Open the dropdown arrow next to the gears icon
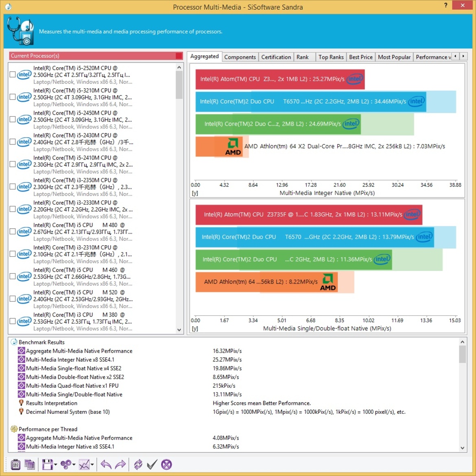Image resolution: width=476 pixels, height=476 pixels. pyautogui.click(x=74, y=465)
